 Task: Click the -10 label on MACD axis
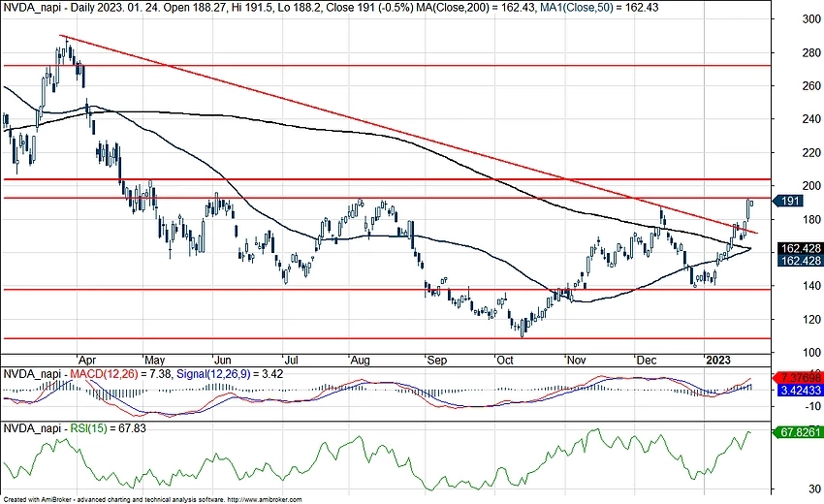812,406
